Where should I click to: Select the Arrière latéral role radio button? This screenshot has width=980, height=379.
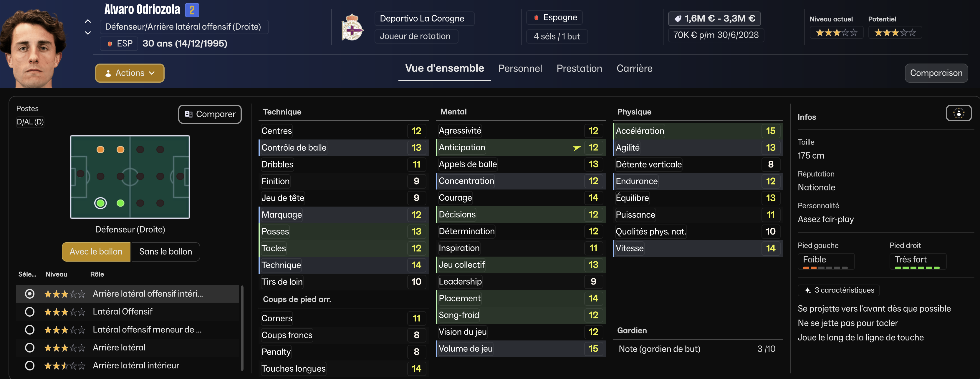30,348
